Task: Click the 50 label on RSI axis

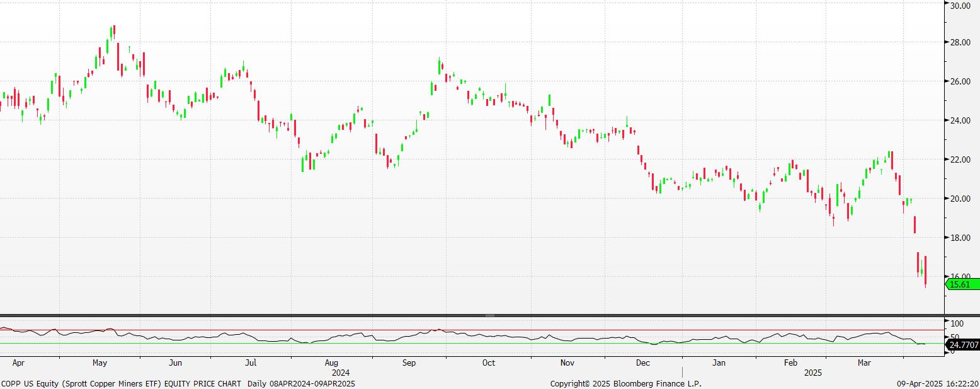Action: [955, 337]
